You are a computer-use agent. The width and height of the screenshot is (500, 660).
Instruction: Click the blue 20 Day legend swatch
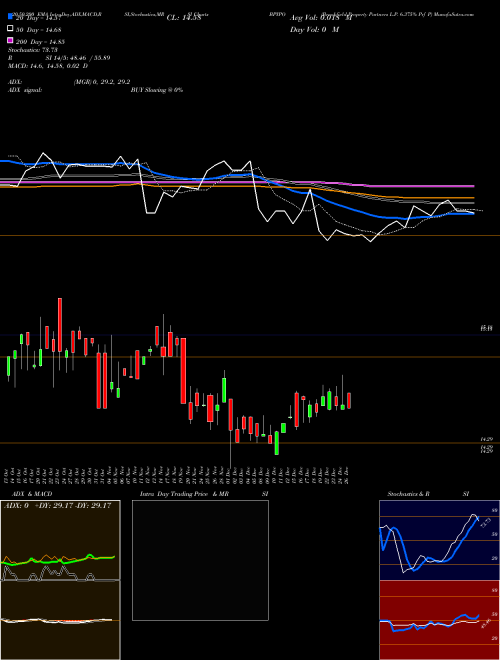[x=10, y=17]
